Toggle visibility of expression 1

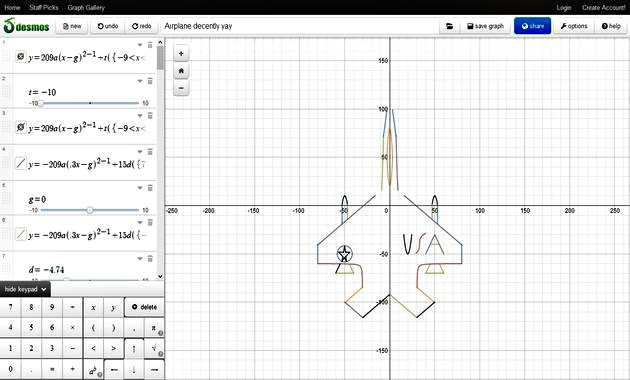coord(20,57)
